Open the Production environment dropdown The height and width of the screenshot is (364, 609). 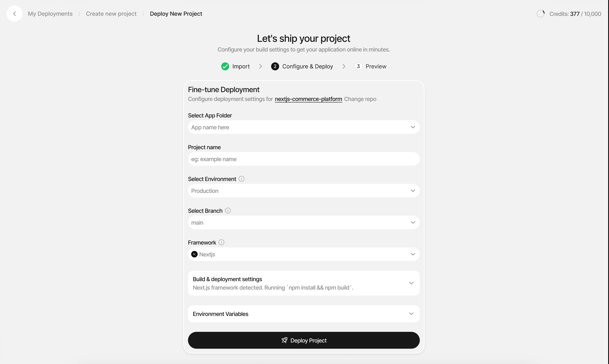pos(303,191)
